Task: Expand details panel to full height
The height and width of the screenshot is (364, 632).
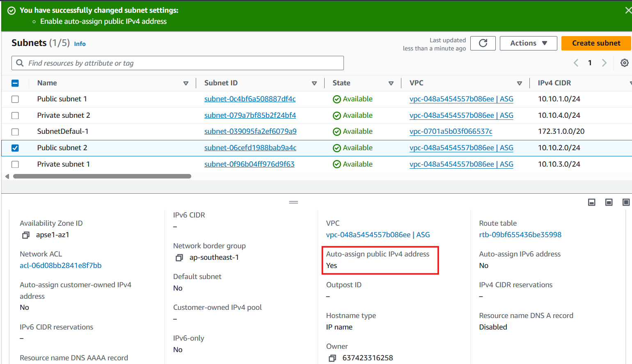Action: tap(626, 202)
